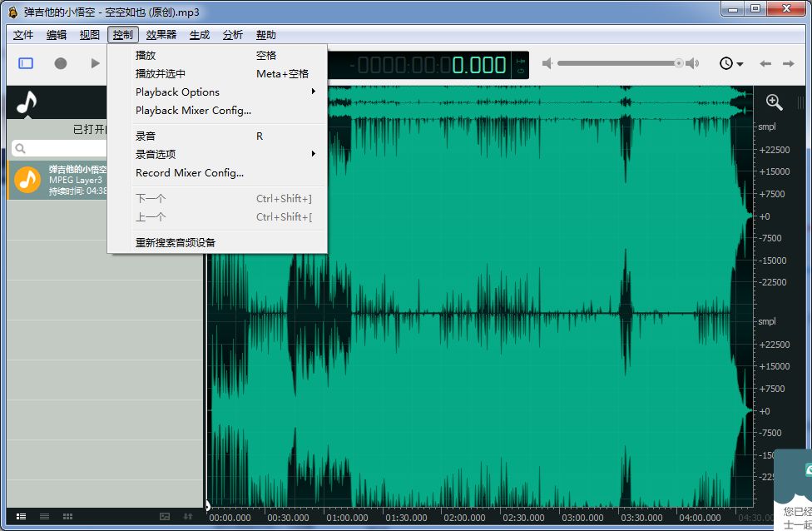Click the play triangle button in toolbar

(95, 63)
